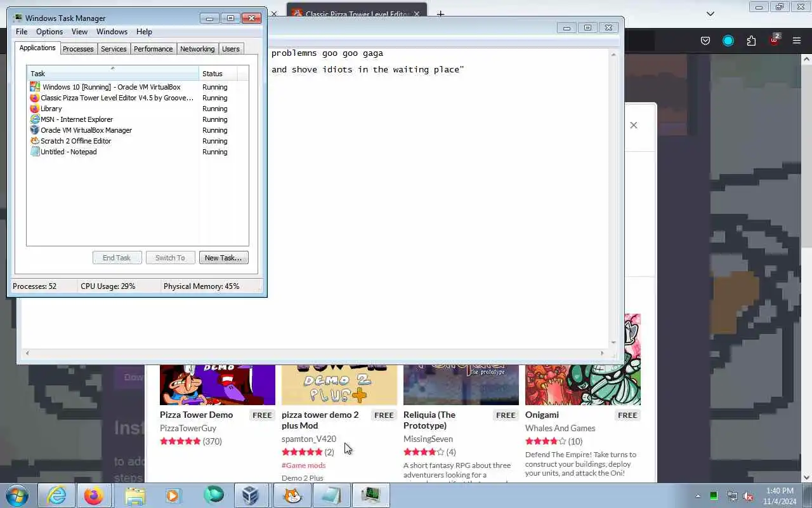Open Task Manager icon on the taskbar
This screenshot has width=812, height=508.
click(370, 495)
